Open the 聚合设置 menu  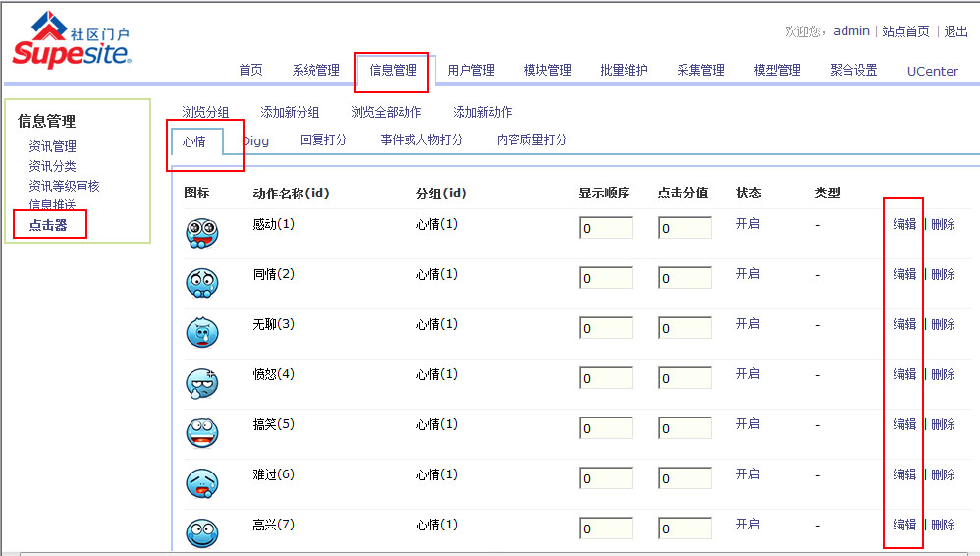[x=853, y=70]
